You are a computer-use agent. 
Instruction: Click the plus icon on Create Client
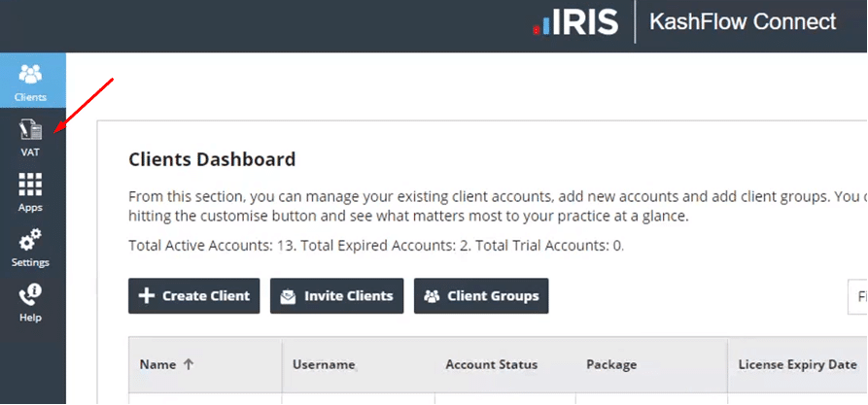(x=147, y=296)
